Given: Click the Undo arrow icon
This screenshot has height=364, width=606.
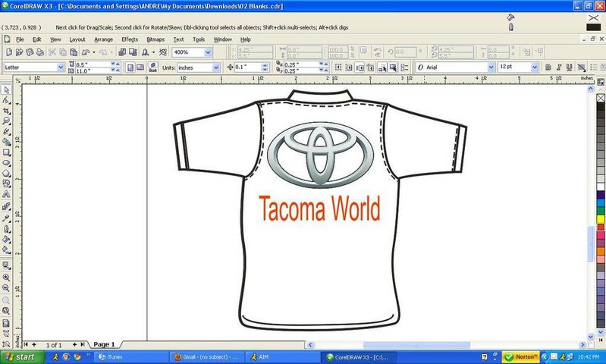Looking at the screenshot, I should point(86,52).
